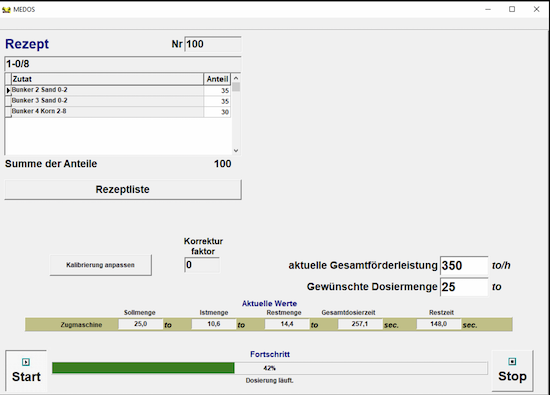Click the ingredient list scrollbar thumb
The height and width of the screenshot is (395, 550).
tap(236, 87)
